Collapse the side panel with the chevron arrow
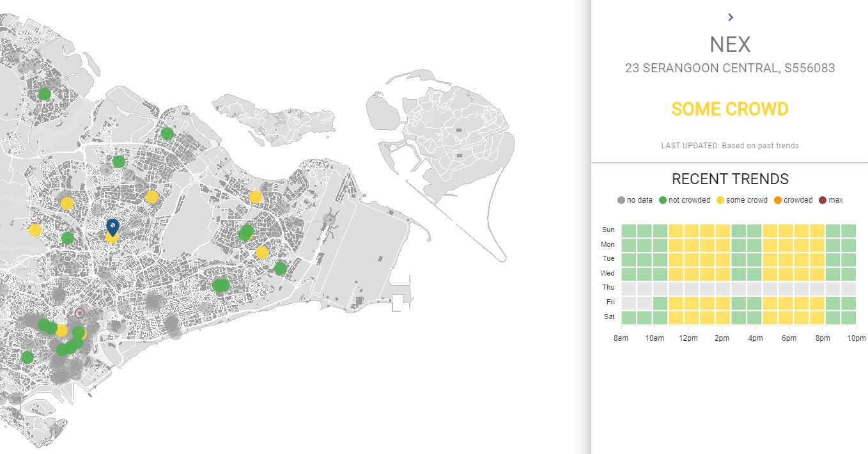The height and width of the screenshot is (454, 868). (730, 17)
